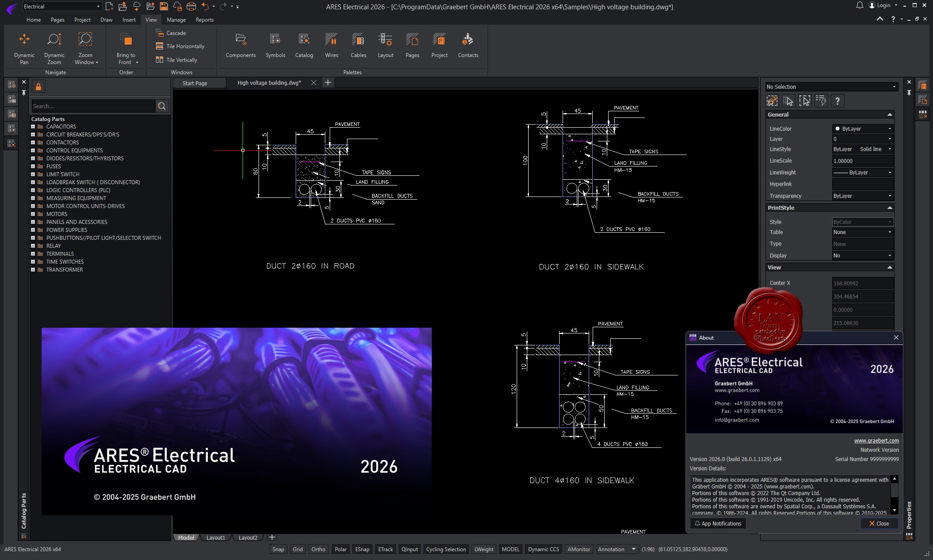Click the Bring to Front icon
Screen dimensions: 933x560
126,40
